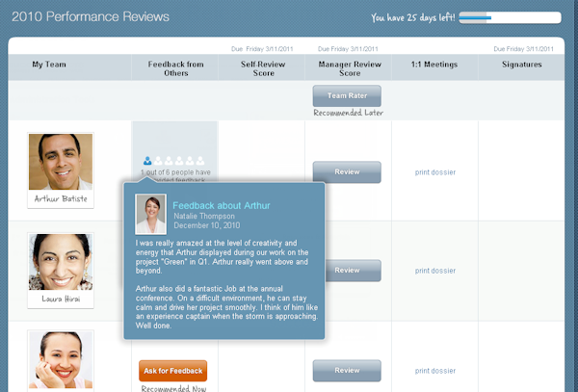The height and width of the screenshot is (392, 578).
Task: Print dossier for Laura Hirai
Action: coord(435,271)
